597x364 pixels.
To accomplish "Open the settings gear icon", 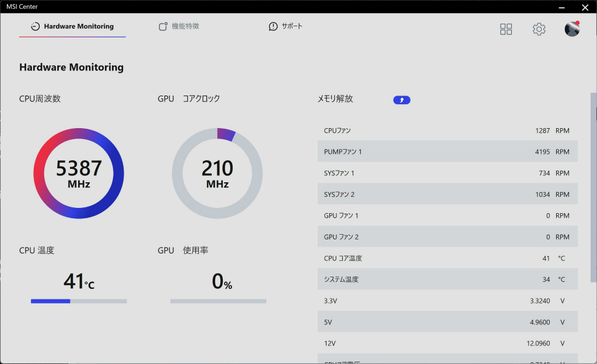I will (539, 29).
